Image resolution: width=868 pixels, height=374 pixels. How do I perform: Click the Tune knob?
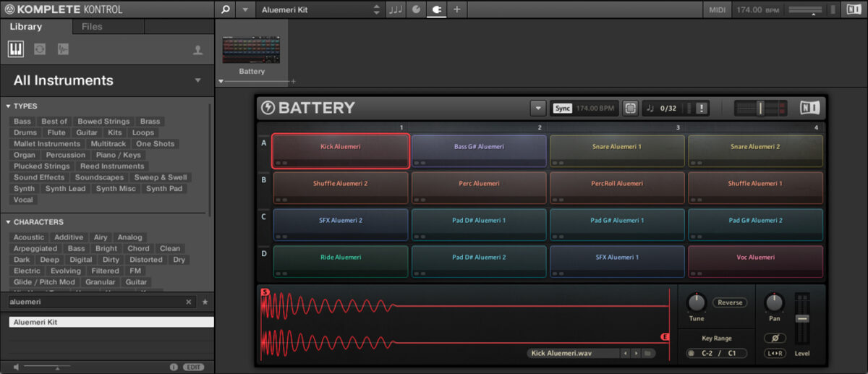697,302
